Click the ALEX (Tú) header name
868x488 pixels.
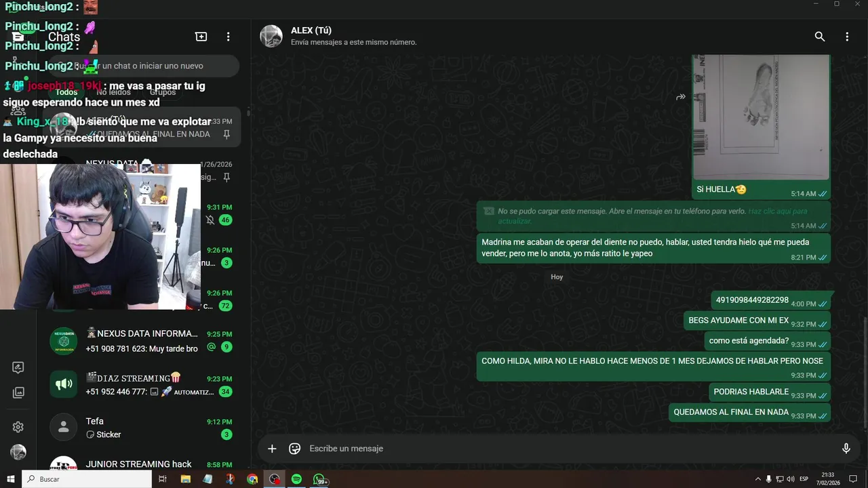pyautogui.click(x=311, y=30)
